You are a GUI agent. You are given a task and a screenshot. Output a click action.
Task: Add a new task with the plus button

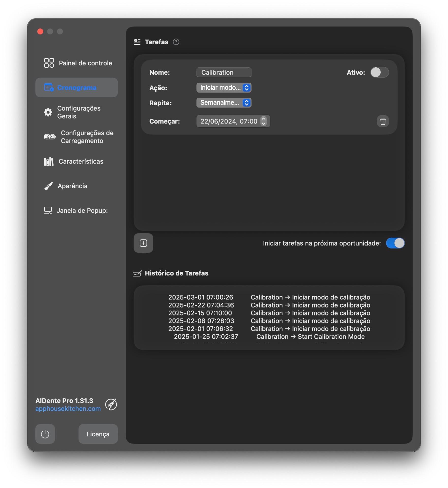click(x=143, y=243)
